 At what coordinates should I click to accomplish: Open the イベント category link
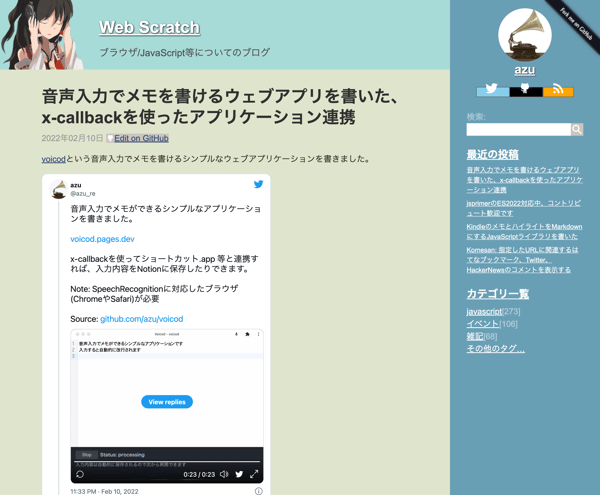[483, 324]
